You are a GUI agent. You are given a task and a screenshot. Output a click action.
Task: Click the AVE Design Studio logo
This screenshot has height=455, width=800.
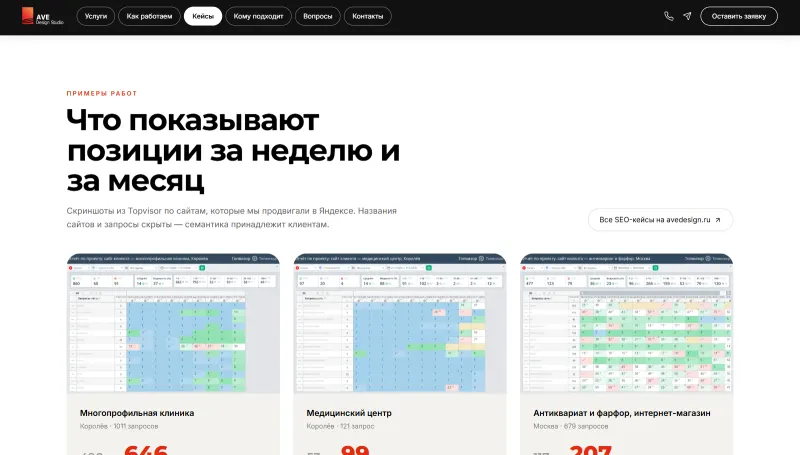43,16
